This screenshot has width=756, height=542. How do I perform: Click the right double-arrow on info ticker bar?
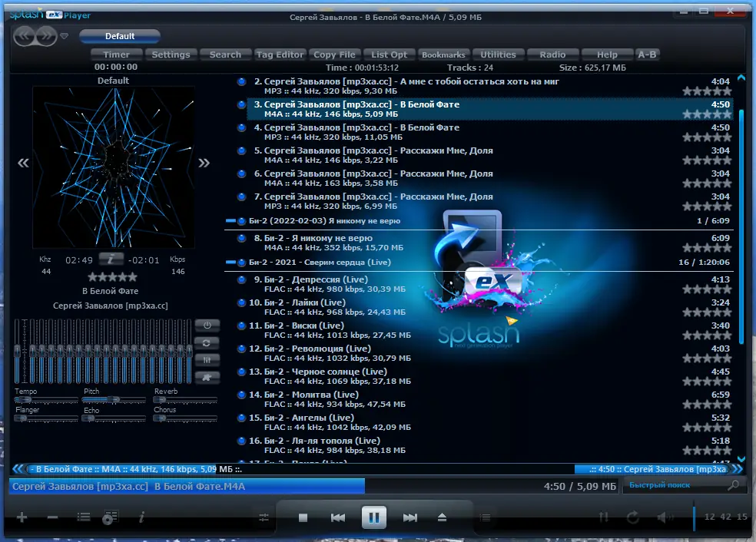(738, 469)
